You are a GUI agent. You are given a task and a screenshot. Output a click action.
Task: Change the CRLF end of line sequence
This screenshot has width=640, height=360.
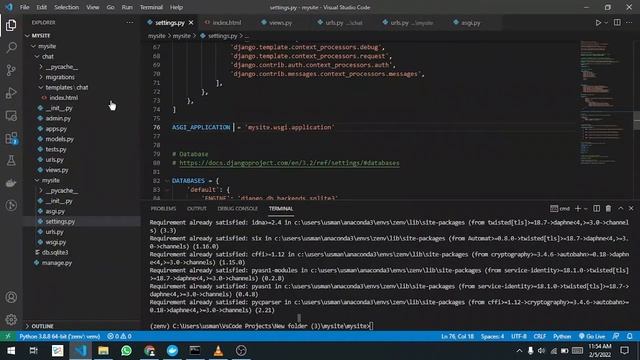tap(540, 336)
